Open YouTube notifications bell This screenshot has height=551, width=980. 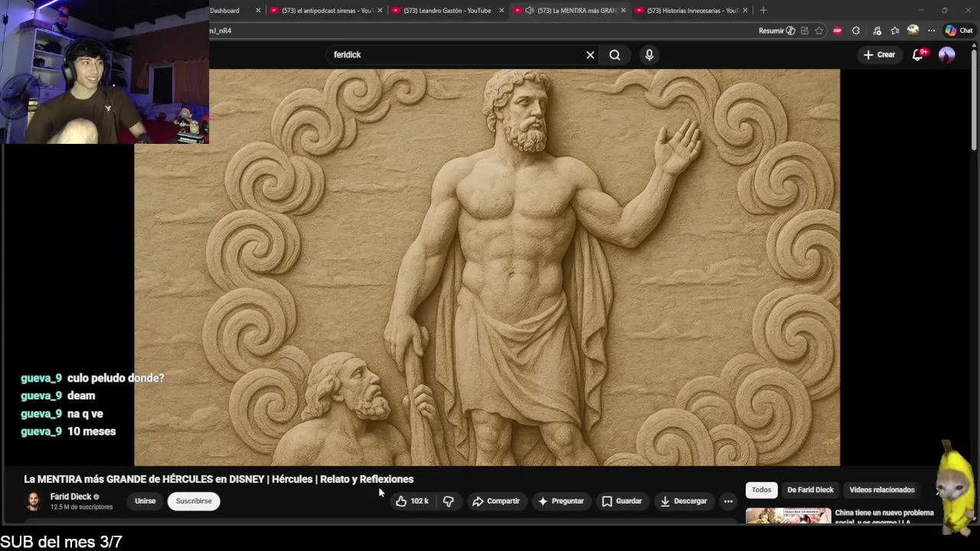[x=918, y=54]
